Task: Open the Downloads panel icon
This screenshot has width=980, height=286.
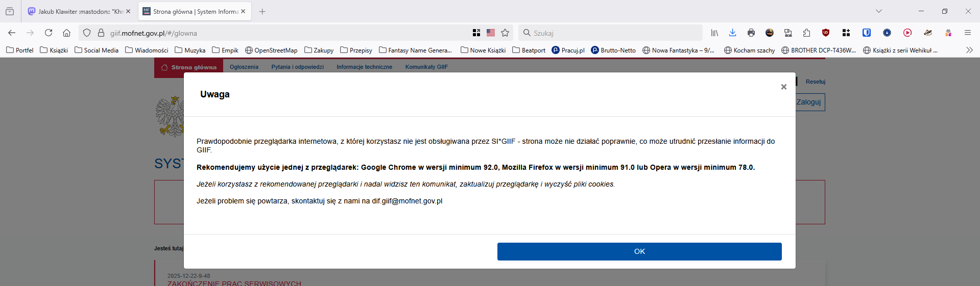Action: (x=732, y=33)
